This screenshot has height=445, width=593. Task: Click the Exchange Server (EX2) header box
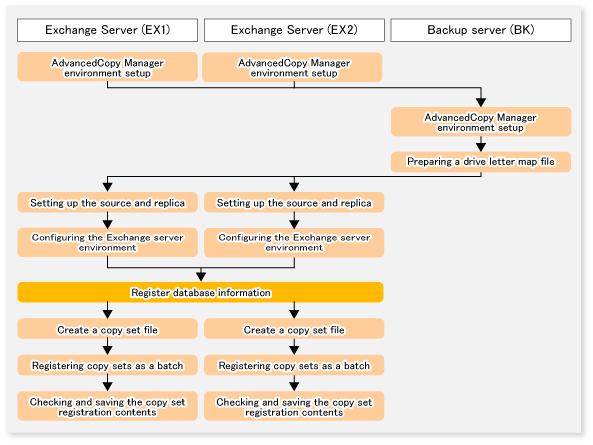point(294,30)
